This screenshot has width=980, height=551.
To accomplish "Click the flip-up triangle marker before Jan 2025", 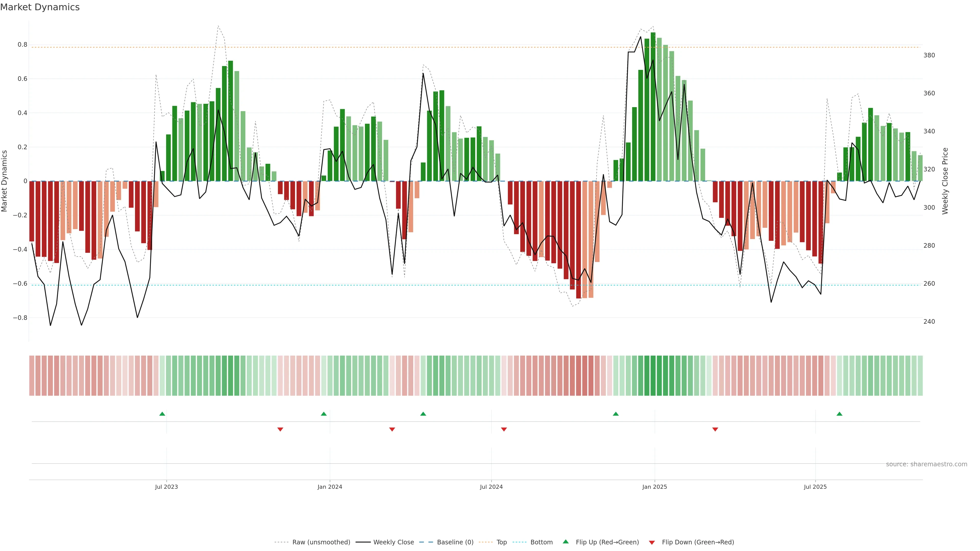I will pyautogui.click(x=616, y=414).
